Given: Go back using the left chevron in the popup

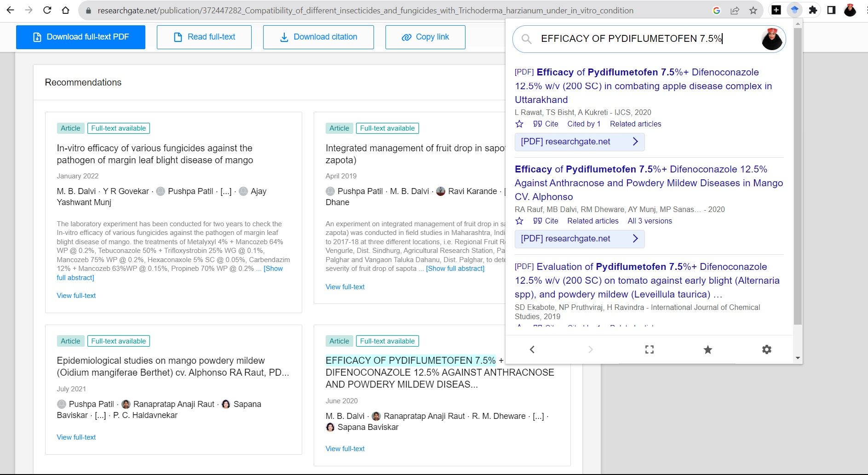Looking at the screenshot, I should pyautogui.click(x=532, y=349).
